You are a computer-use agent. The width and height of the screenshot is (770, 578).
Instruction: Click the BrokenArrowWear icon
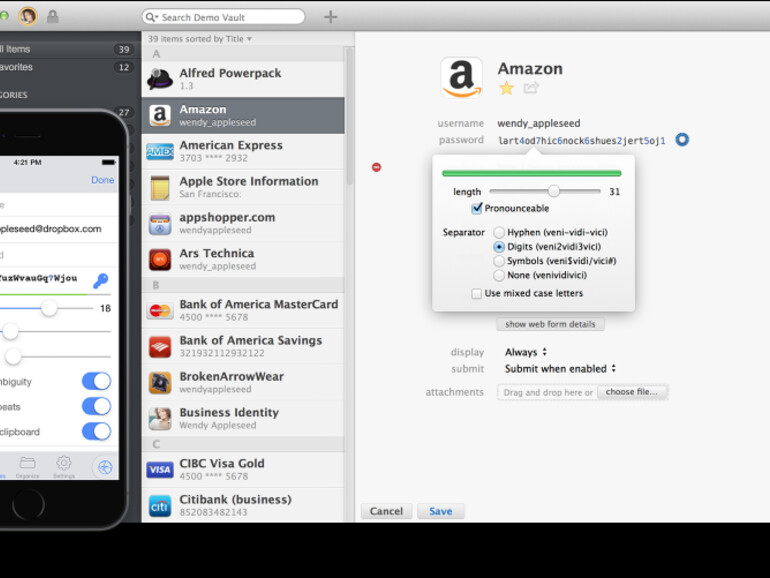[x=160, y=383]
